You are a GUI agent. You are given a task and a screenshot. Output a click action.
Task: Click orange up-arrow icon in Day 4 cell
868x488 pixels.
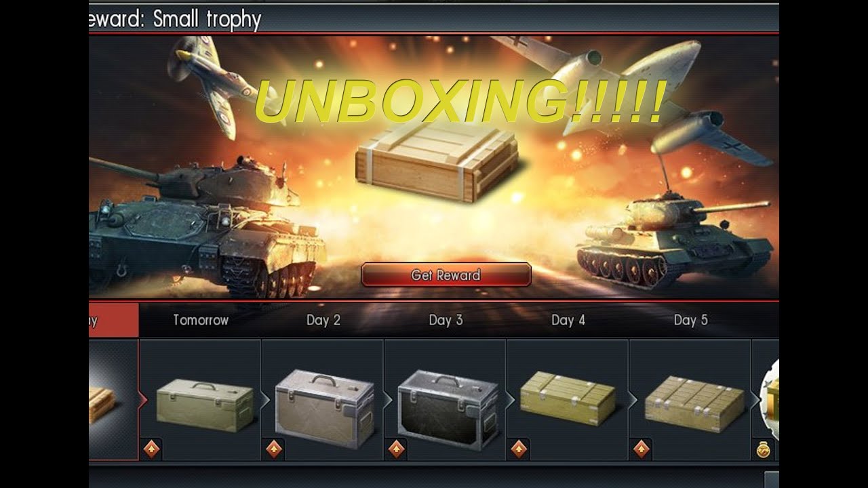[519, 449]
